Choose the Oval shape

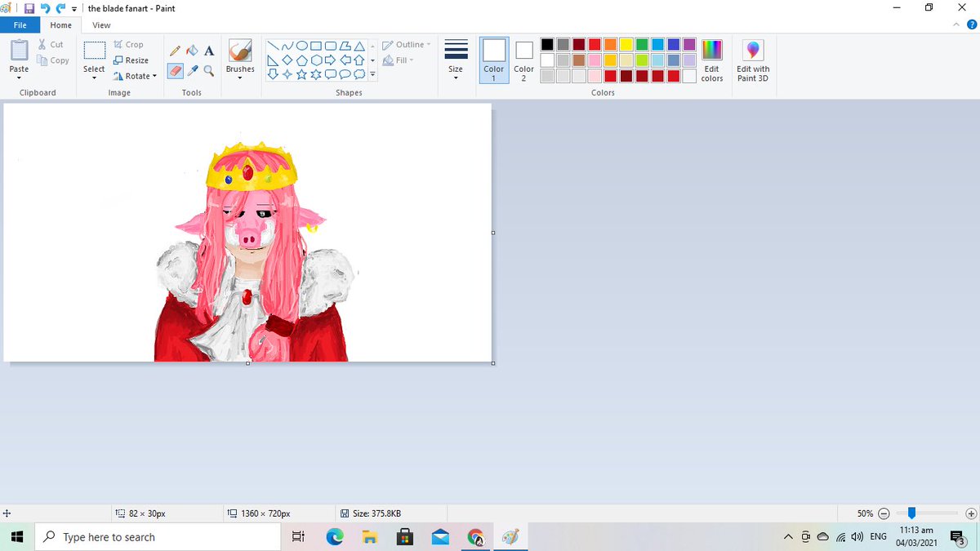(x=302, y=46)
